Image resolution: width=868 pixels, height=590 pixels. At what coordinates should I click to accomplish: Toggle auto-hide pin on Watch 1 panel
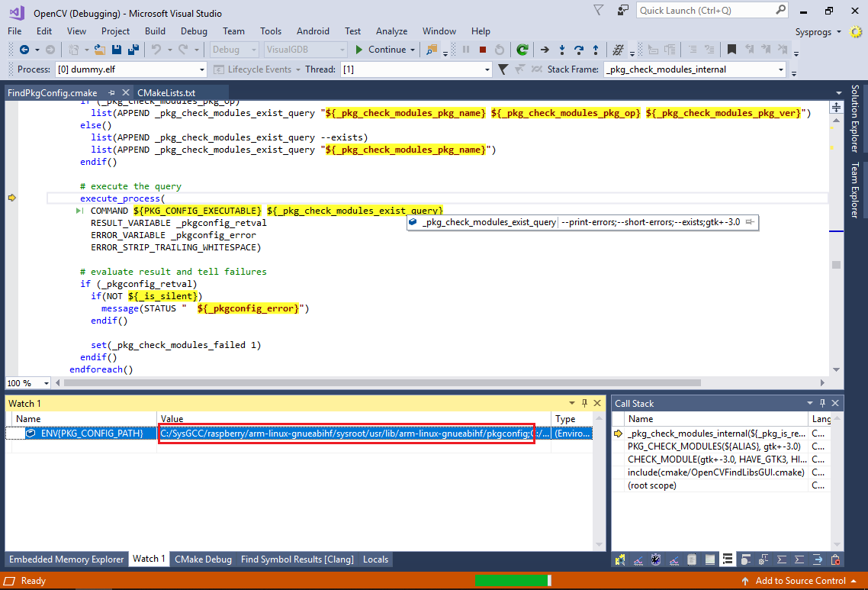point(584,403)
